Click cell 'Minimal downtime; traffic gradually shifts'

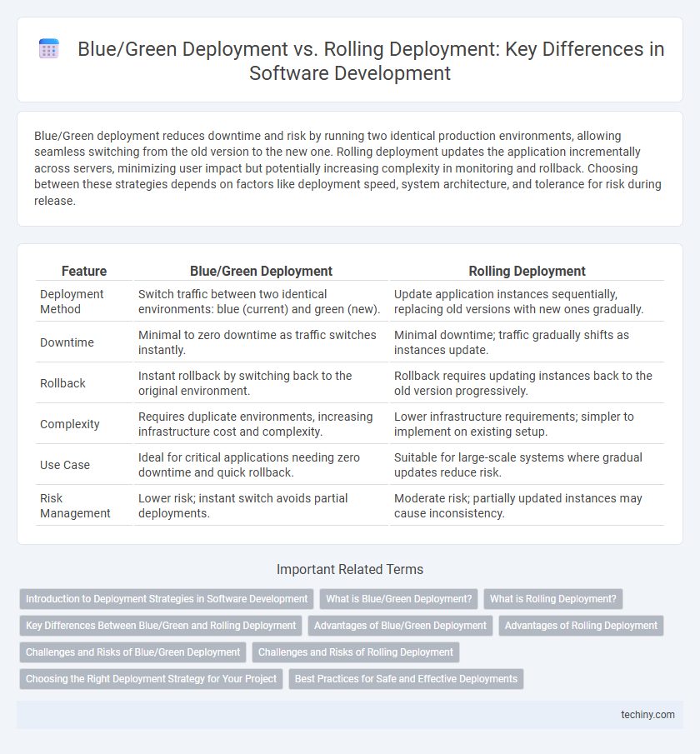[527, 342]
